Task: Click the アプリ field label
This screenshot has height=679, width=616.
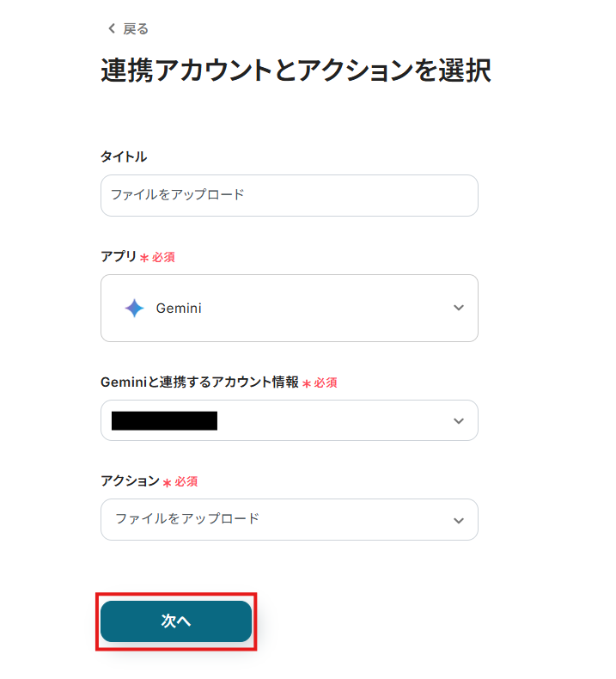Action: [x=119, y=256]
